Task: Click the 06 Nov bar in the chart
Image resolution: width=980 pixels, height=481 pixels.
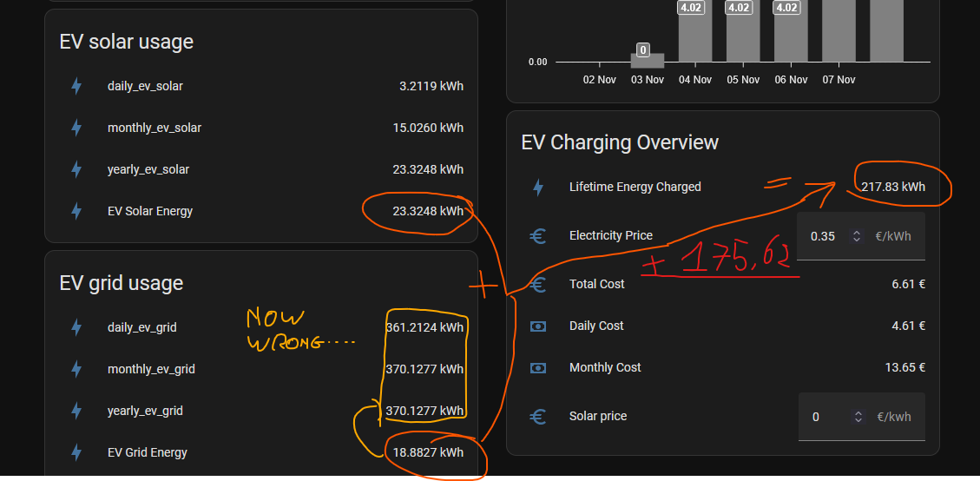Action: point(791,31)
